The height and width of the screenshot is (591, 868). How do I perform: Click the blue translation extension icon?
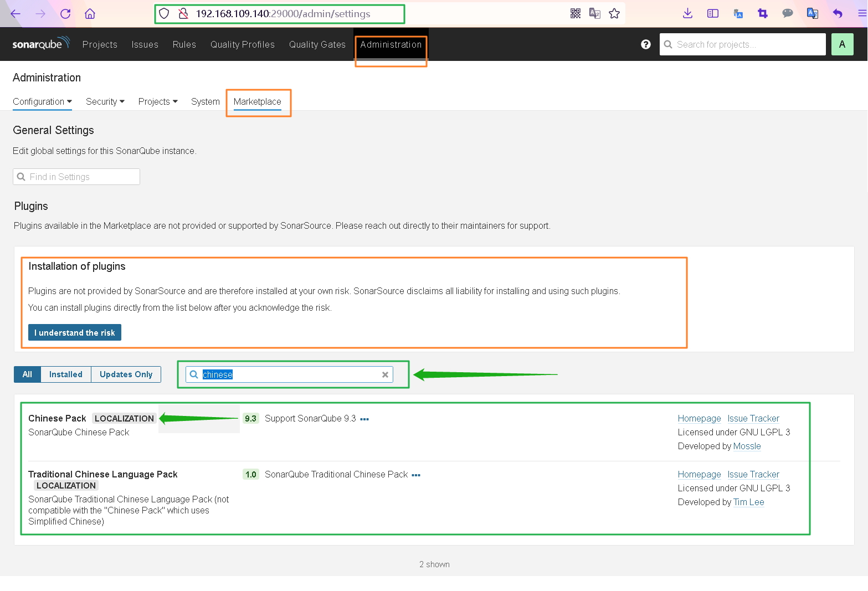click(x=738, y=13)
